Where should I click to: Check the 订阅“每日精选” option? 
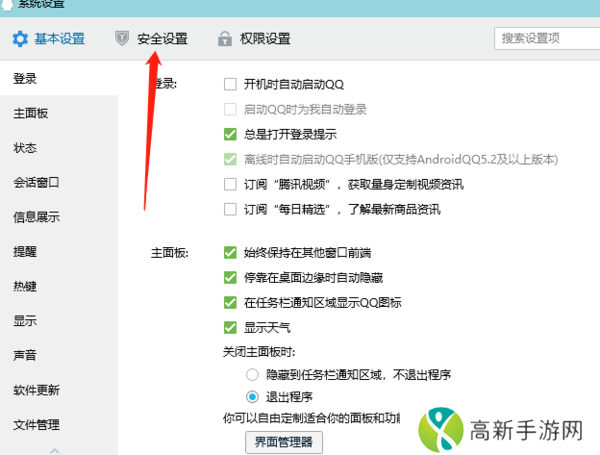coord(230,209)
